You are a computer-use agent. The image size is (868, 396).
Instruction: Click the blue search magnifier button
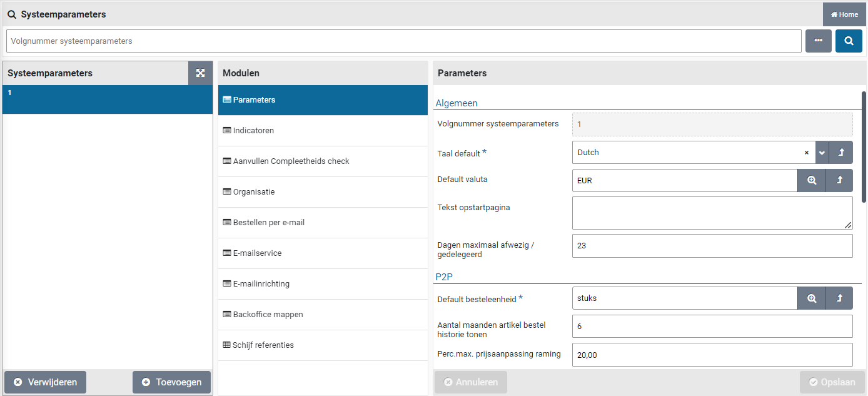click(849, 41)
